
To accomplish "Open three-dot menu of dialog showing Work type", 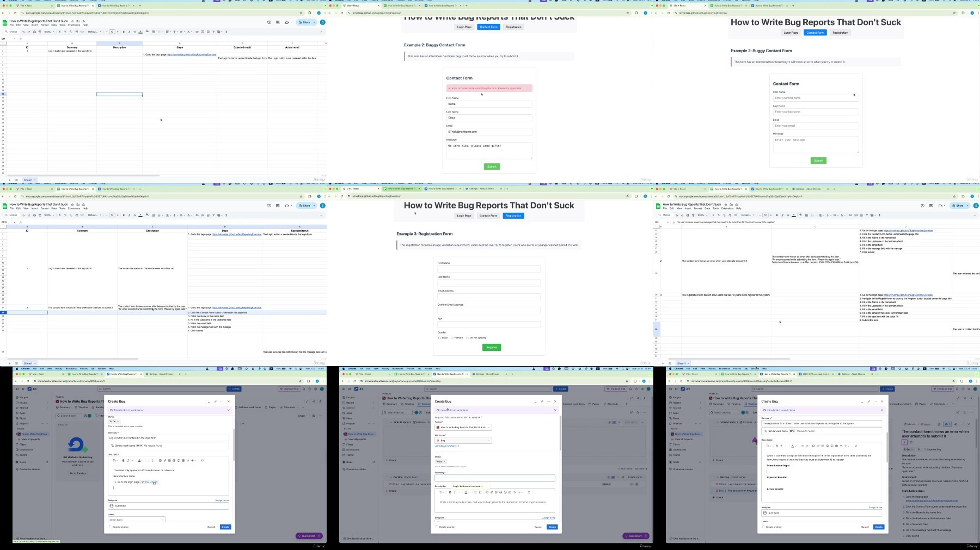I will tap(549, 401).
